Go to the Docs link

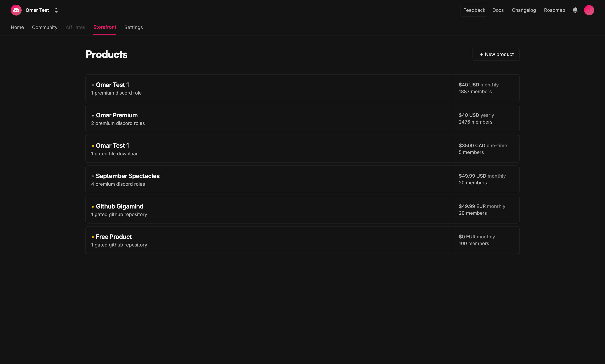pyautogui.click(x=498, y=10)
